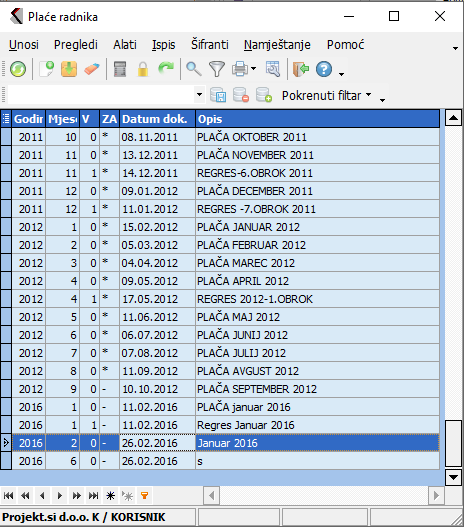Expand the printer dropdown arrow
The image size is (464, 527).
pos(253,69)
